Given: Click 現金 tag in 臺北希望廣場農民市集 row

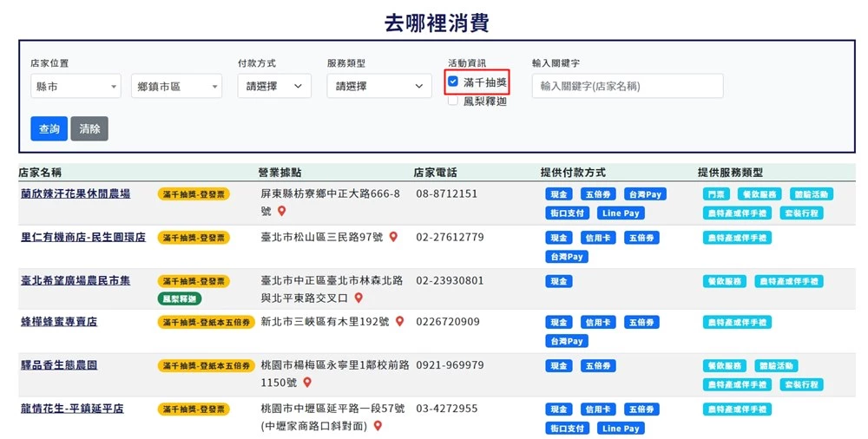Looking at the screenshot, I should point(559,281).
